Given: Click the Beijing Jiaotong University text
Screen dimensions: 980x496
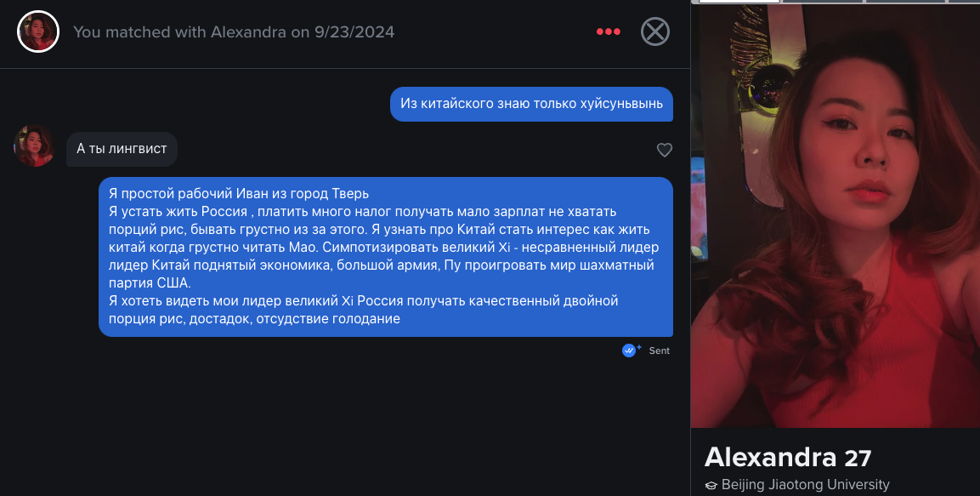Looking at the screenshot, I should (x=805, y=485).
